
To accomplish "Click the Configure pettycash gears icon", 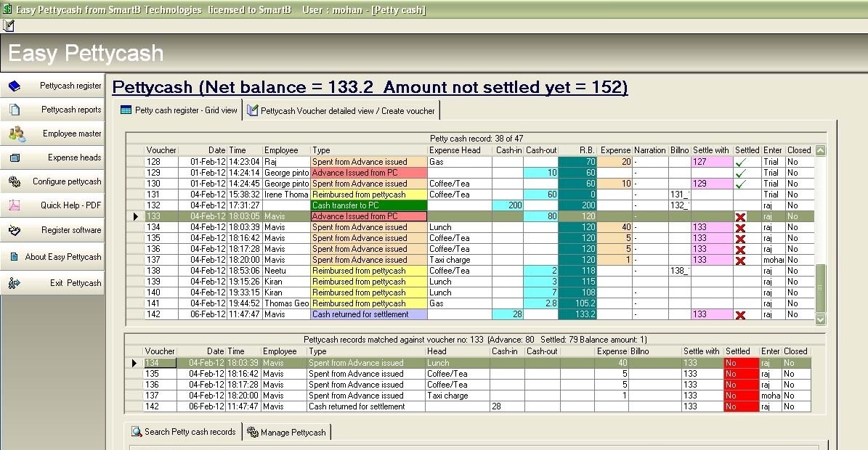I will tap(15, 181).
